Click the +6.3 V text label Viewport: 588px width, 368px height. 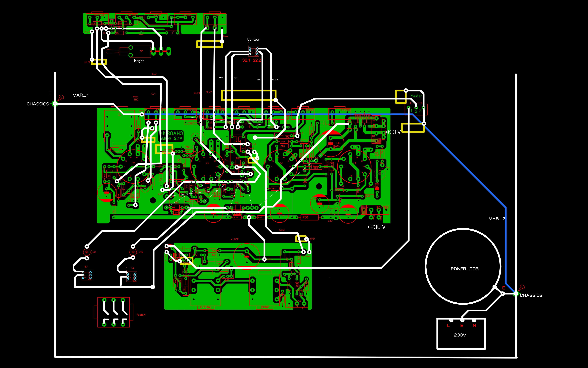coord(393,132)
